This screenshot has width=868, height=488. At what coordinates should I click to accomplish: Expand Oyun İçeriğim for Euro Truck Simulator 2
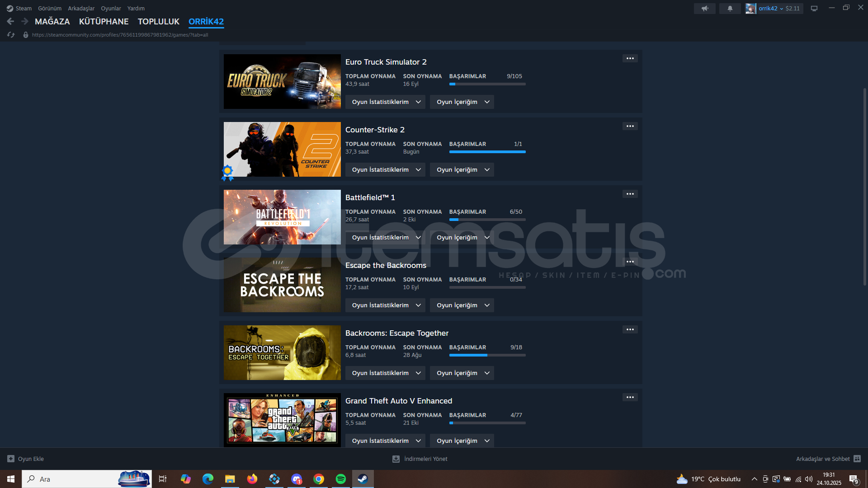coord(462,102)
